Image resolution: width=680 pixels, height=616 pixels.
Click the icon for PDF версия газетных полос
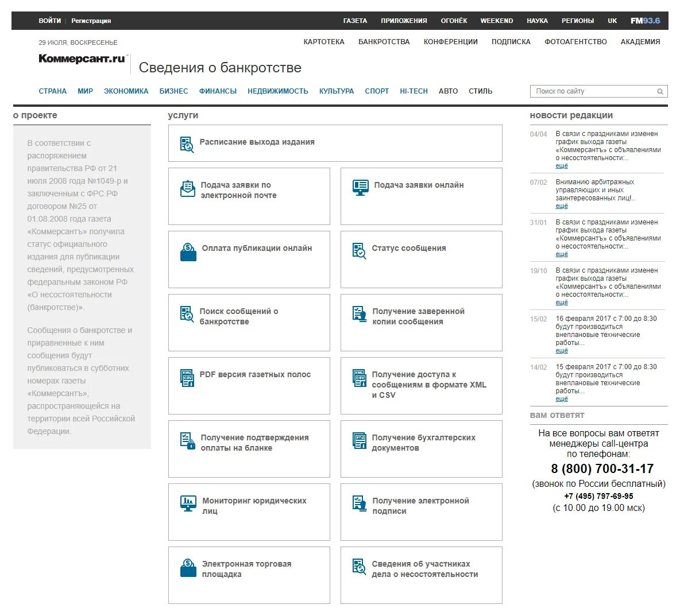[x=187, y=378]
